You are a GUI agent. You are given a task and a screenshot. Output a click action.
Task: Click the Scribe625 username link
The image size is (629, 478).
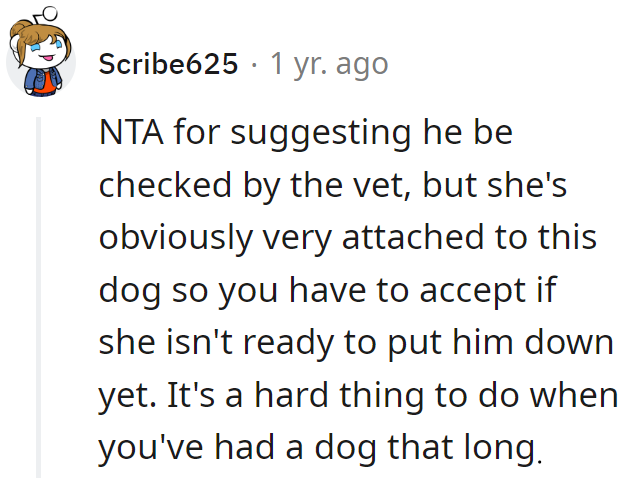(168, 64)
